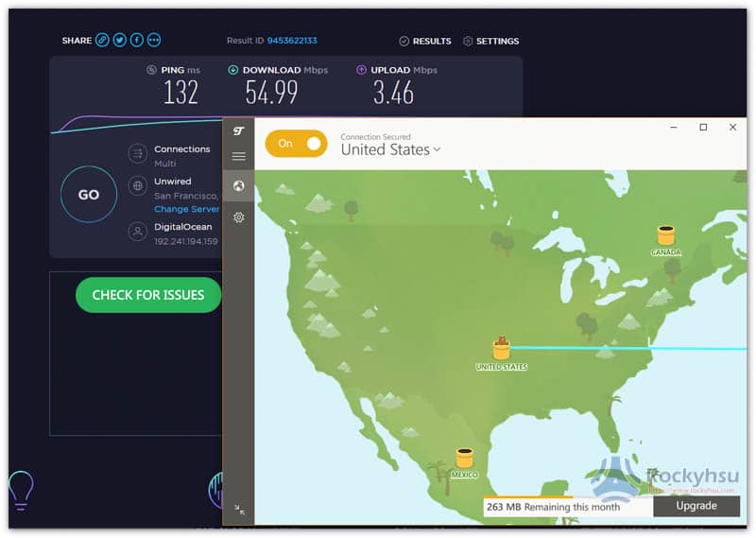Click the 263 MB Remaining text
This screenshot has height=538, width=756.
click(553, 507)
